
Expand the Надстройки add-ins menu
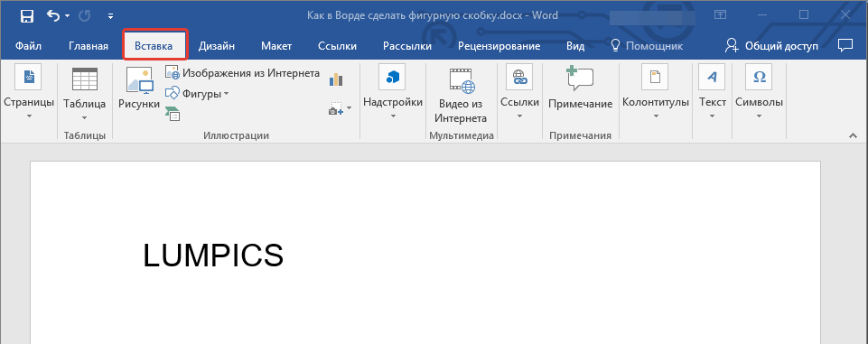393,93
